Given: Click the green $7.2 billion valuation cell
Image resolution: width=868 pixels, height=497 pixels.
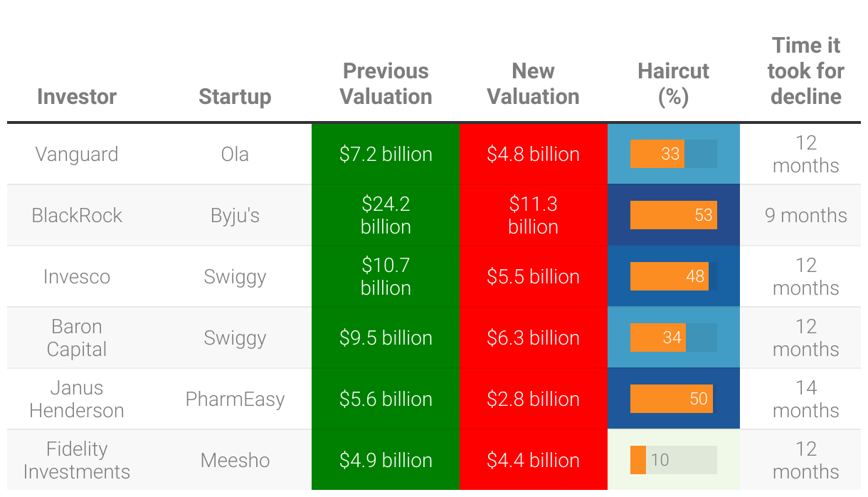Looking at the screenshot, I should pyautogui.click(x=386, y=155).
